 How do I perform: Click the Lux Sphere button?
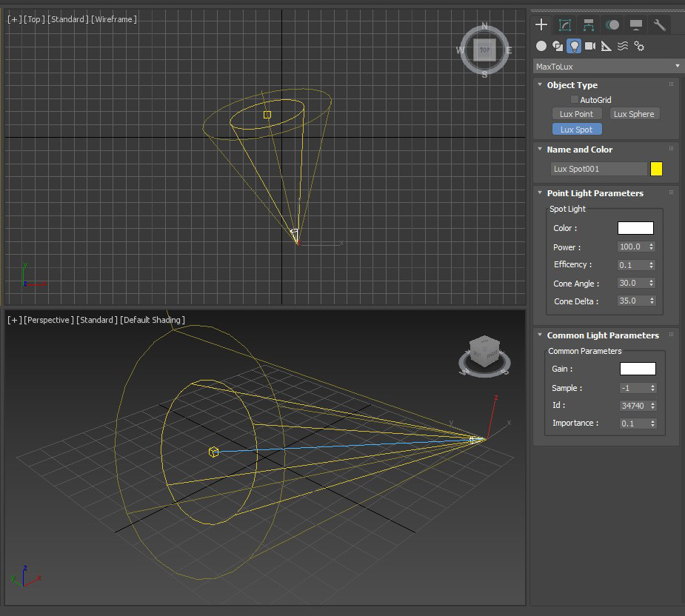point(634,114)
